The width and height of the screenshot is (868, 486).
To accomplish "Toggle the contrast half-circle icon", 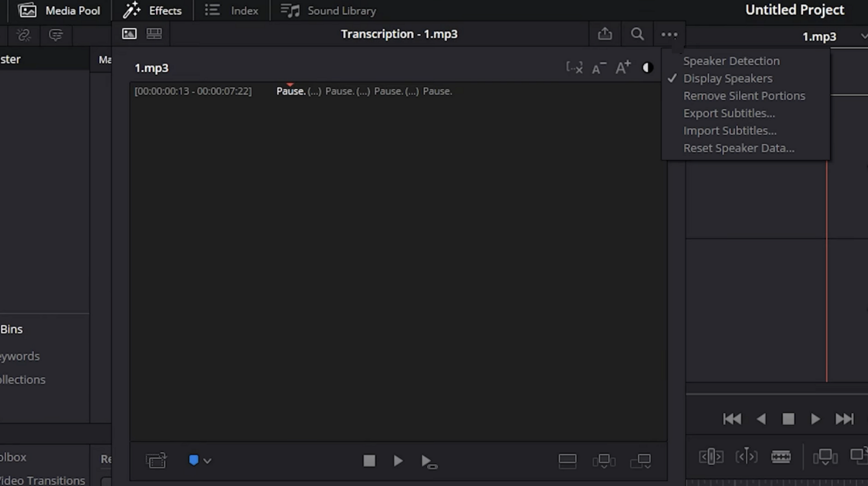I will click(x=647, y=68).
